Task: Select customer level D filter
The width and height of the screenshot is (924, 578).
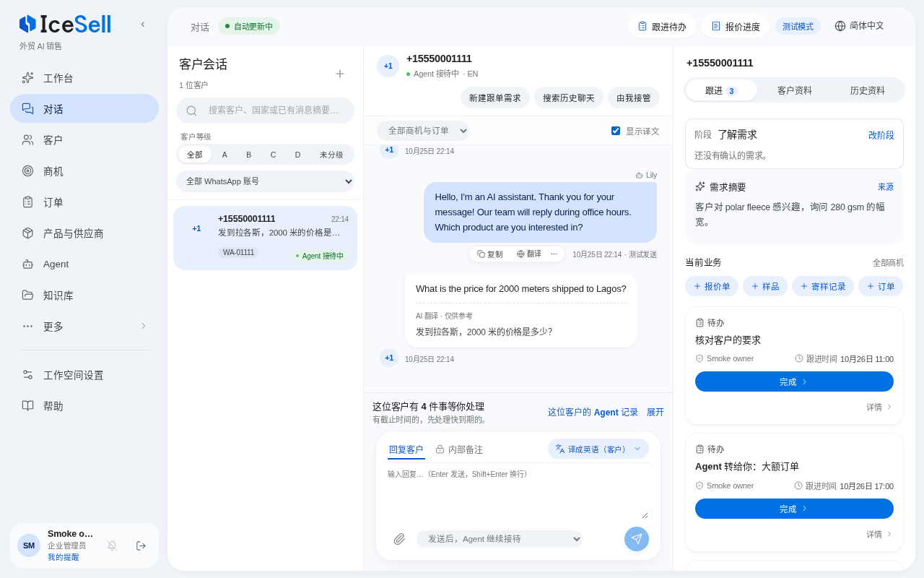Action: pos(298,155)
